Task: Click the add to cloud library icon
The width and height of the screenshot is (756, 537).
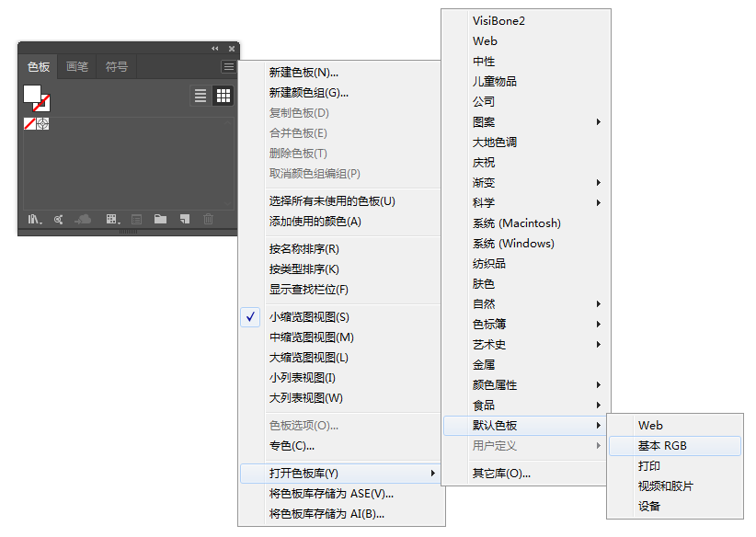Action: (83, 220)
